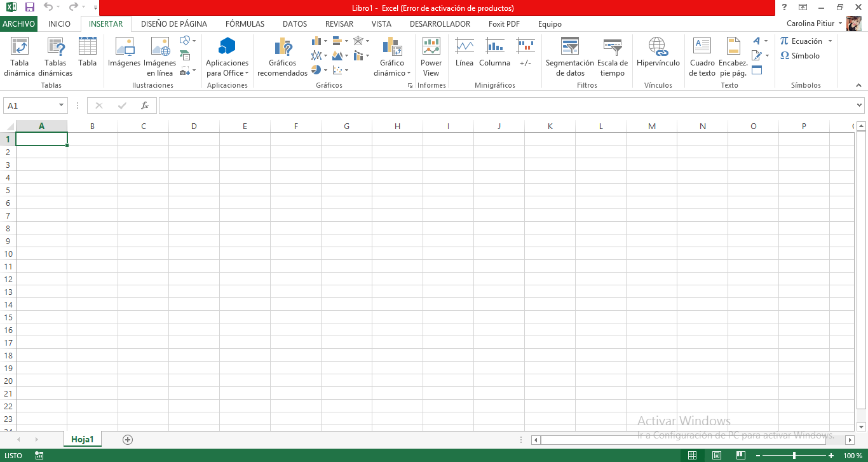Image resolution: width=868 pixels, height=462 pixels.
Task: Open Gráficos recomendados dialog
Action: (282, 57)
